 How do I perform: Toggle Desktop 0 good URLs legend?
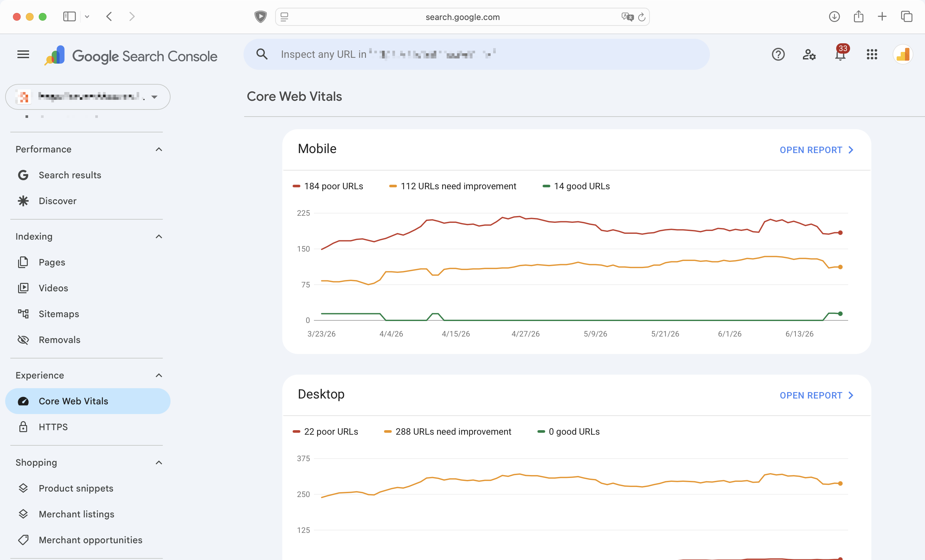[568, 432]
